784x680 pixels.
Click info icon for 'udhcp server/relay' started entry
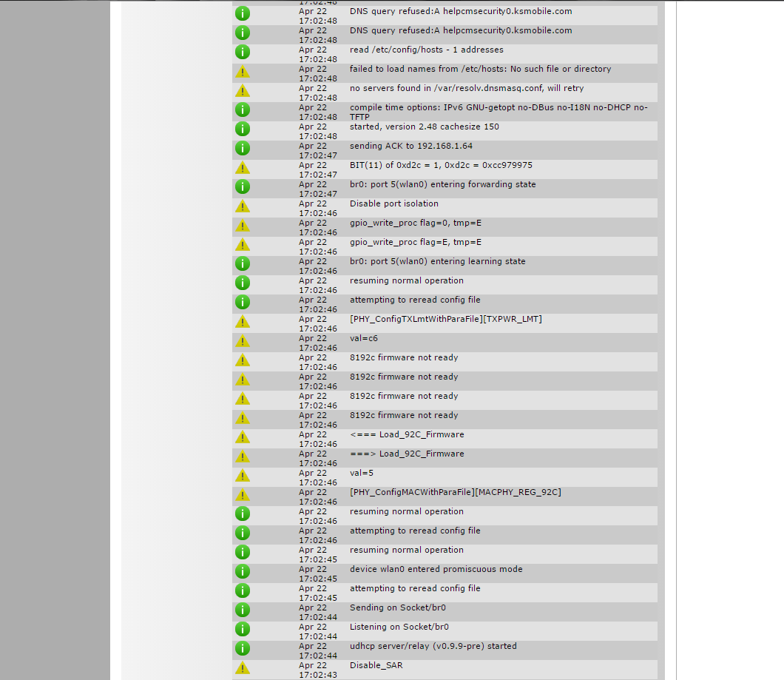[243, 648]
